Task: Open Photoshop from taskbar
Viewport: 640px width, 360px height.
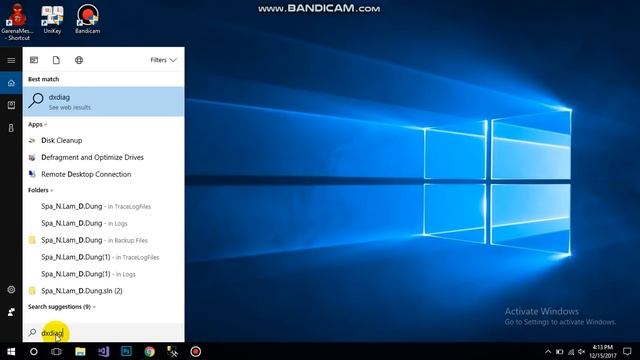Action: click(127, 351)
